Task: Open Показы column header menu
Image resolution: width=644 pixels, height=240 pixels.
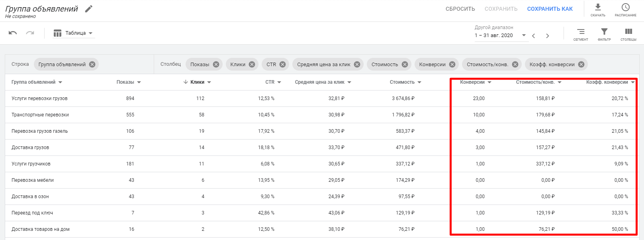Action: tap(139, 83)
